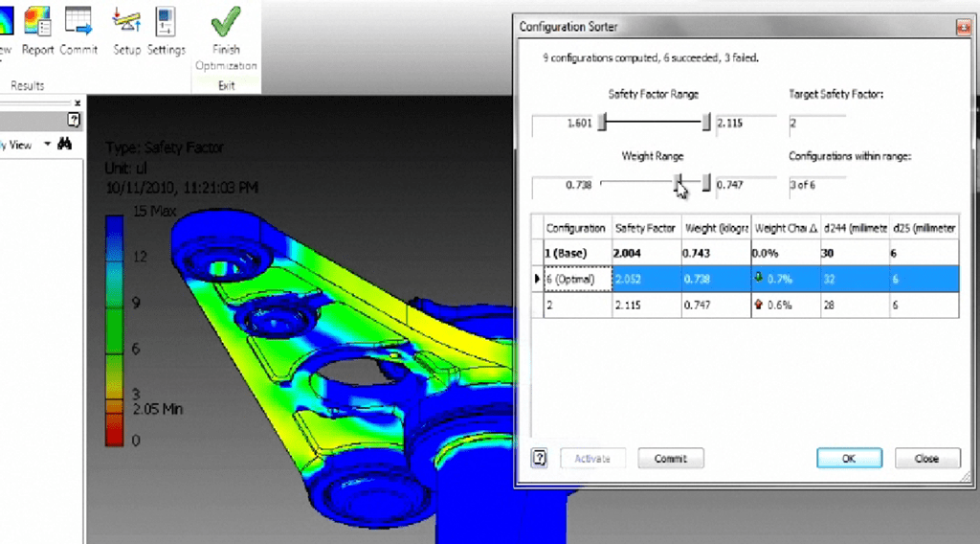Screen dimensions: 980x544
Task: Click the 0.0% weight change cell
Action: [786, 253]
